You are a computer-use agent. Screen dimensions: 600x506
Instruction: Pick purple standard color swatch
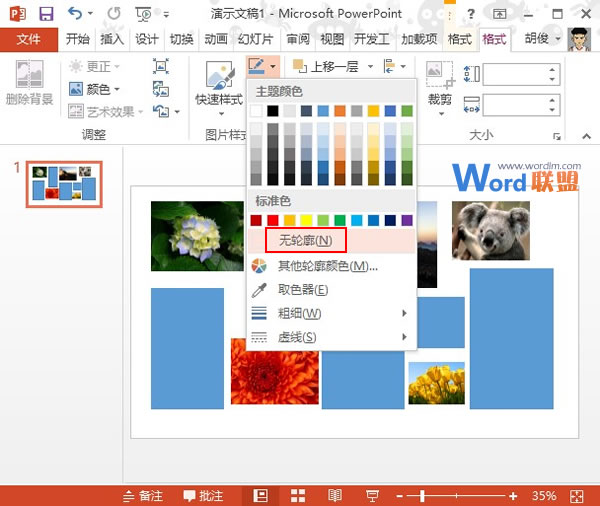[x=407, y=220]
